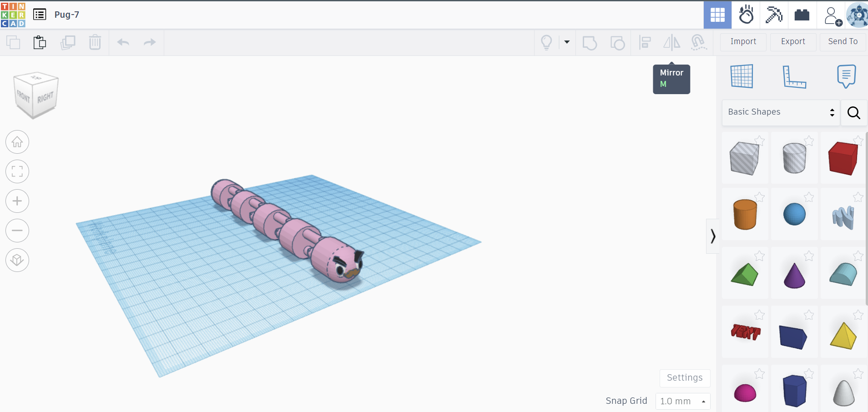Click the Align tool icon
The height and width of the screenshot is (412, 868).
pyautogui.click(x=645, y=42)
